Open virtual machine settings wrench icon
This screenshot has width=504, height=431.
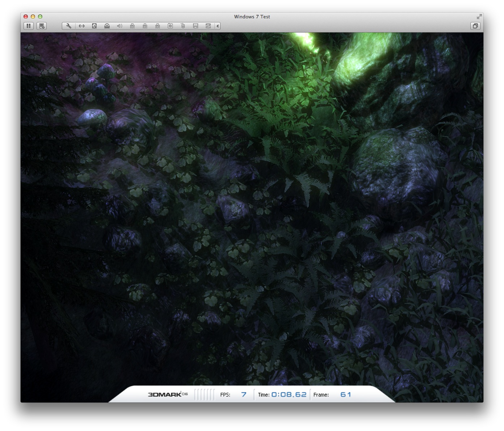(68, 26)
